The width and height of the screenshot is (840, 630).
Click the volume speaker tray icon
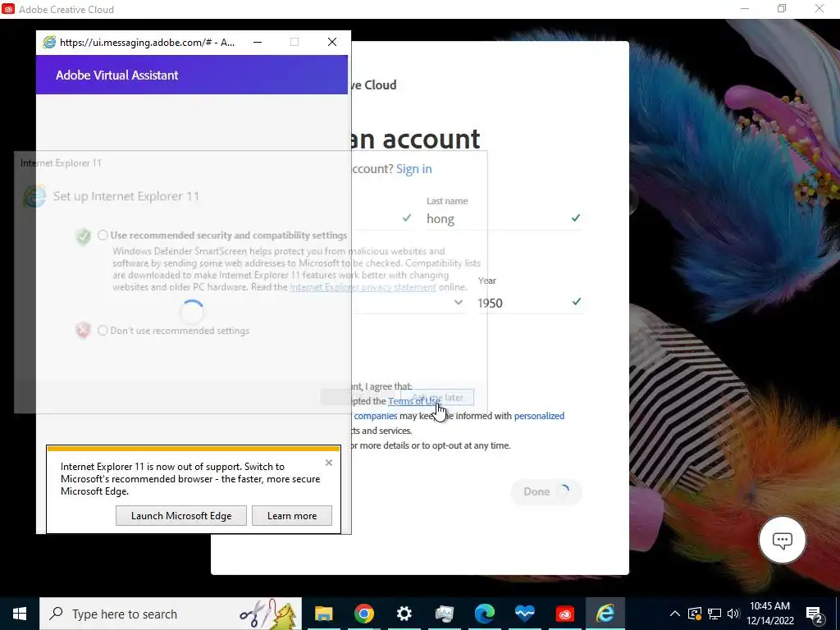(x=733, y=614)
